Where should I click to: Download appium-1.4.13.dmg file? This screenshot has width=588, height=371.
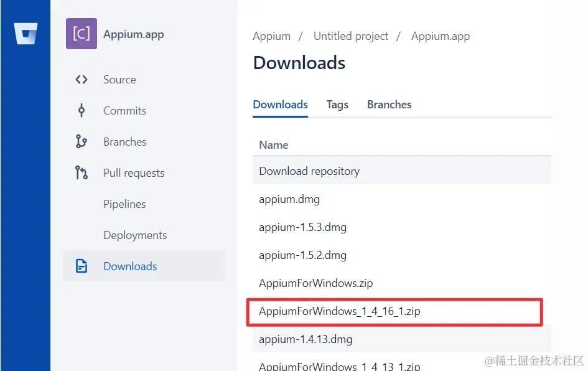306,339
